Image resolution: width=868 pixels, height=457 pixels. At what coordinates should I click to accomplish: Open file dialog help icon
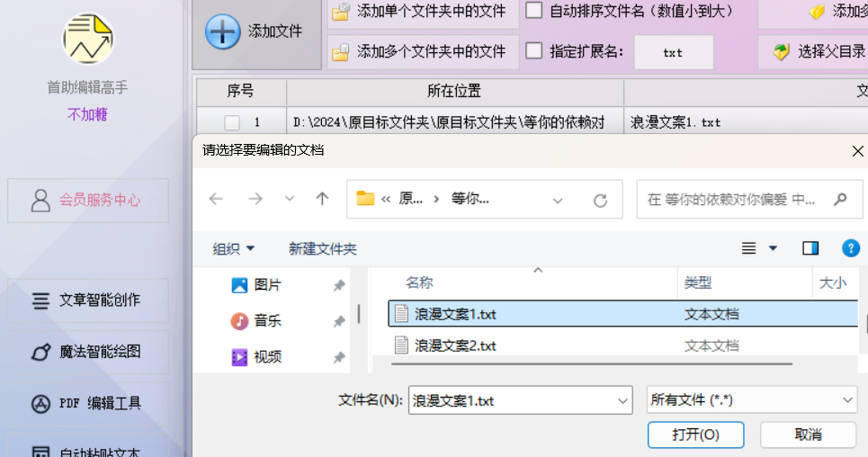click(x=850, y=248)
